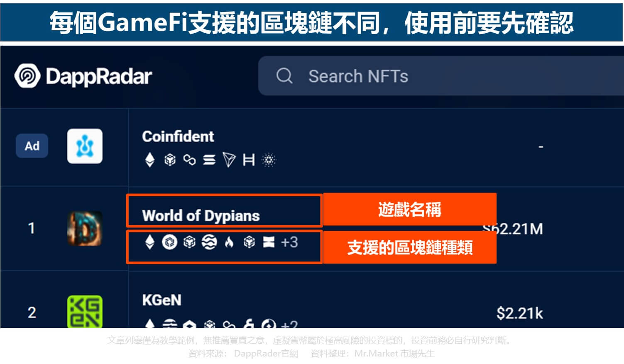The width and height of the screenshot is (624, 364).
Task: Click the dash value in Coinfident row
Action: (x=541, y=147)
